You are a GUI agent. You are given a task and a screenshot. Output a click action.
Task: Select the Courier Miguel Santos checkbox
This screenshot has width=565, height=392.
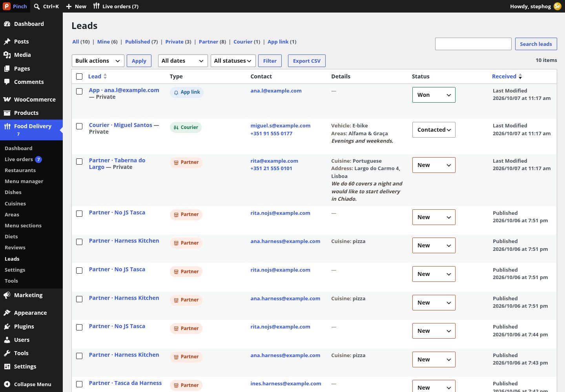[79, 126]
